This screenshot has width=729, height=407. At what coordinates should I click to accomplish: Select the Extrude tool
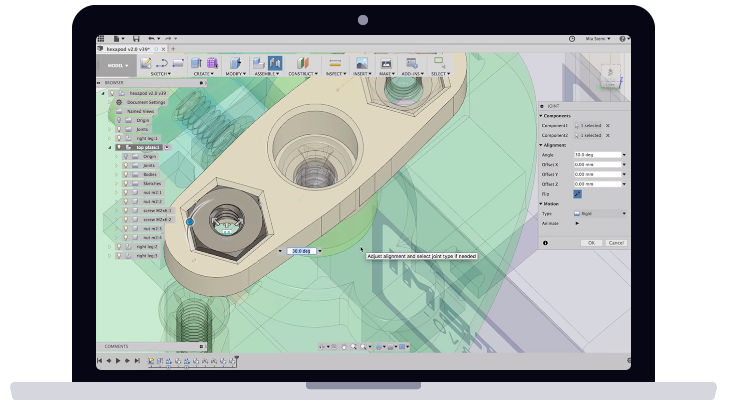(x=197, y=63)
